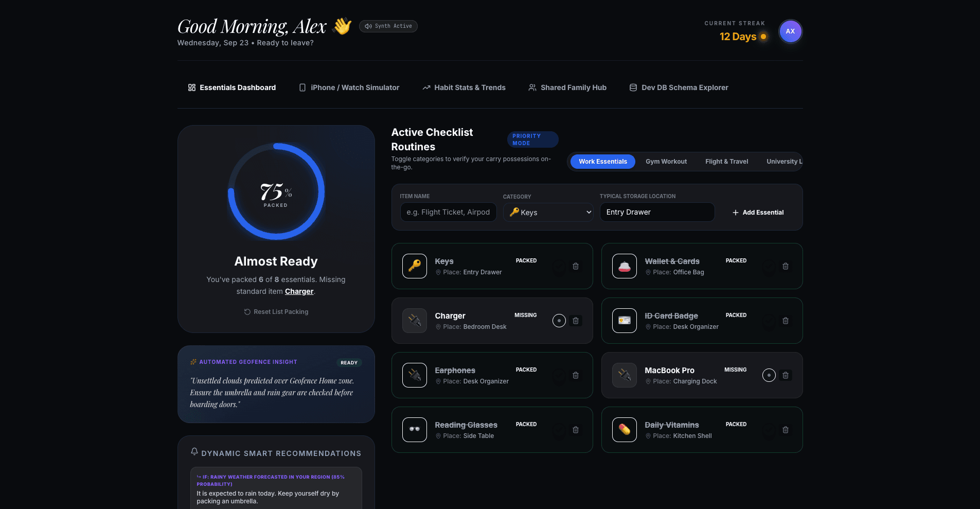Mark the Charger as packed

pyautogui.click(x=559, y=321)
